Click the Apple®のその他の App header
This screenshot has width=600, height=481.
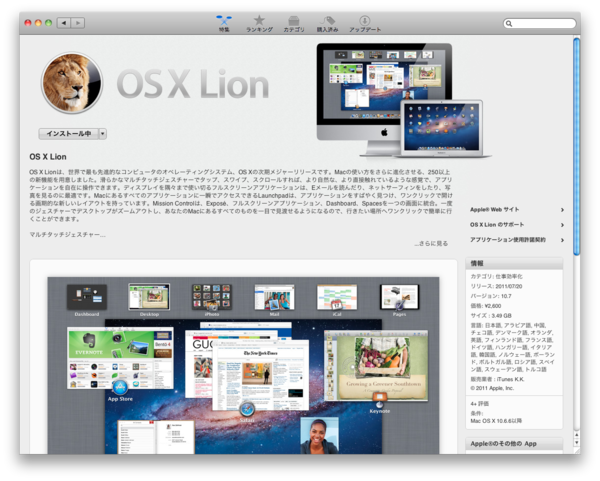514,444
